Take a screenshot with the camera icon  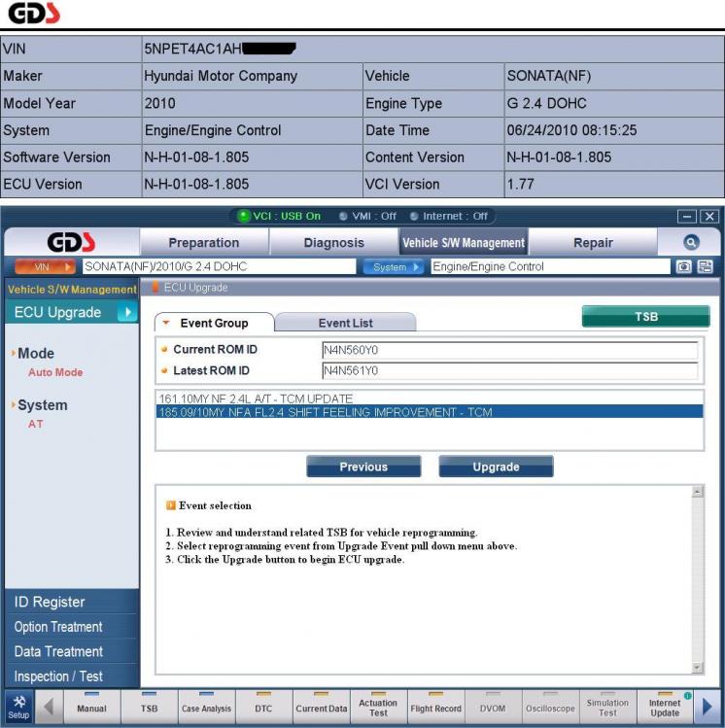(685, 266)
